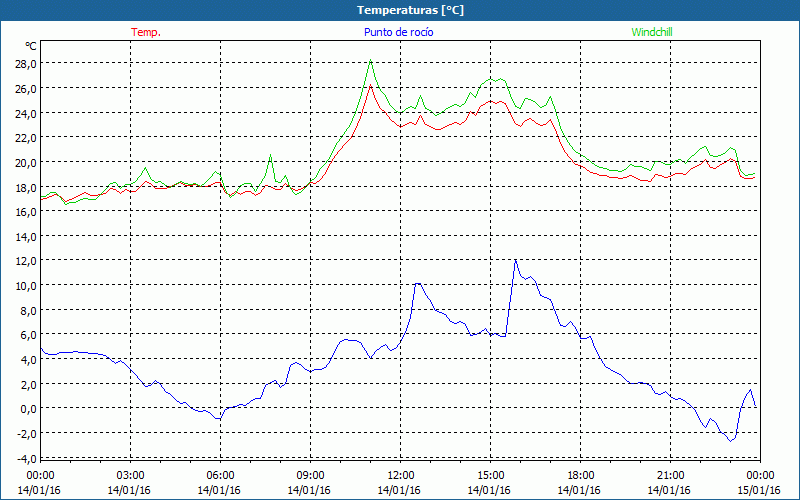Select the red Temp. legend label

tap(146, 32)
